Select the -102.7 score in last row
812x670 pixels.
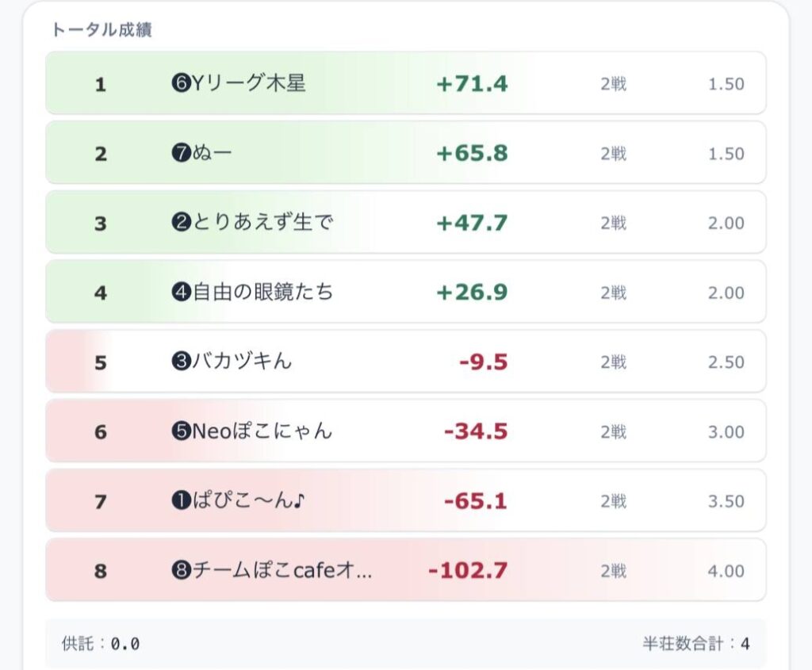tap(468, 571)
